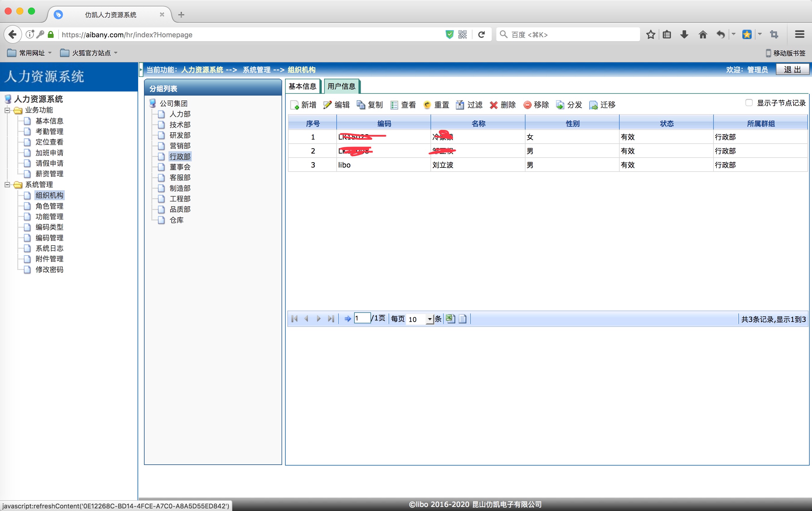This screenshot has height=511, width=812.
Task: Switch to the 基本信息 tab
Action: tap(303, 87)
